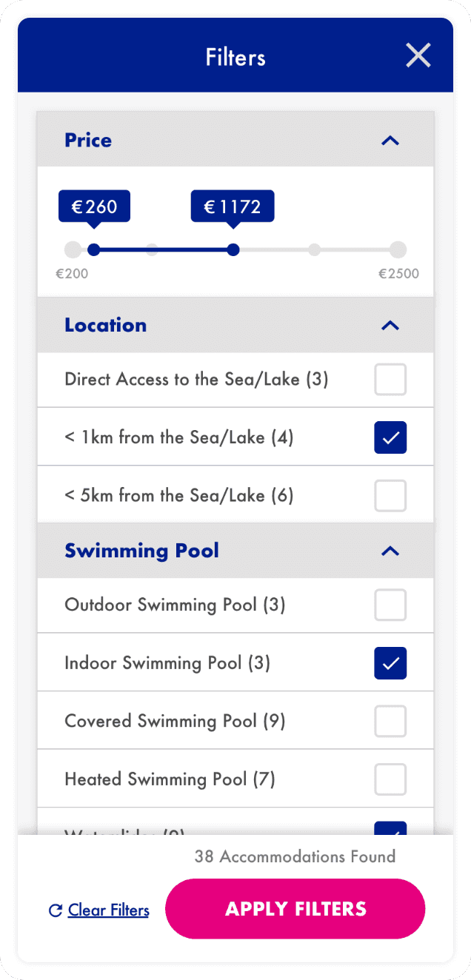Image resolution: width=471 pixels, height=980 pixels.
Task: Check Direct Access to the Sea/Lake
Action: click(x=390, y=380)
